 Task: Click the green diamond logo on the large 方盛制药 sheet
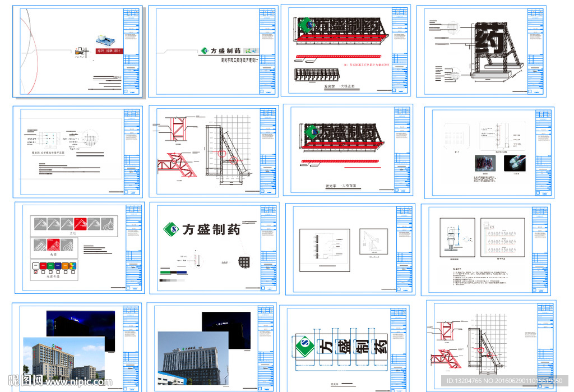171,229
